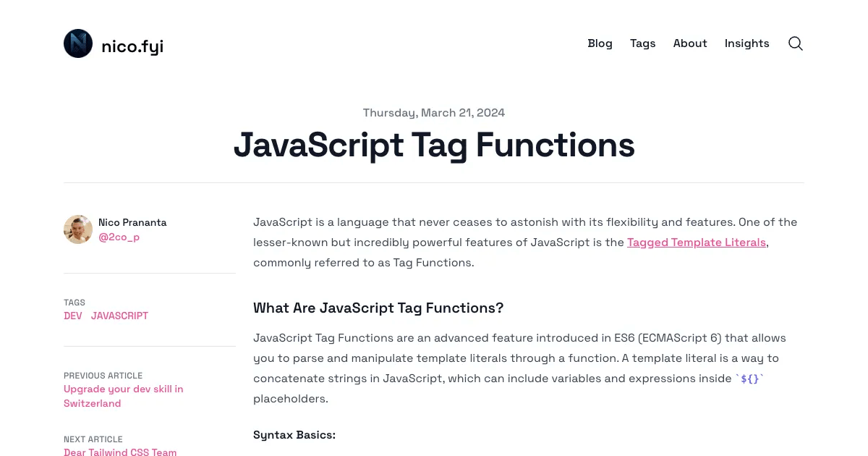Click Nico Prananta's author avatar
Screen dimensions: 868x456
pyautogui.click(x=78, y=229)
